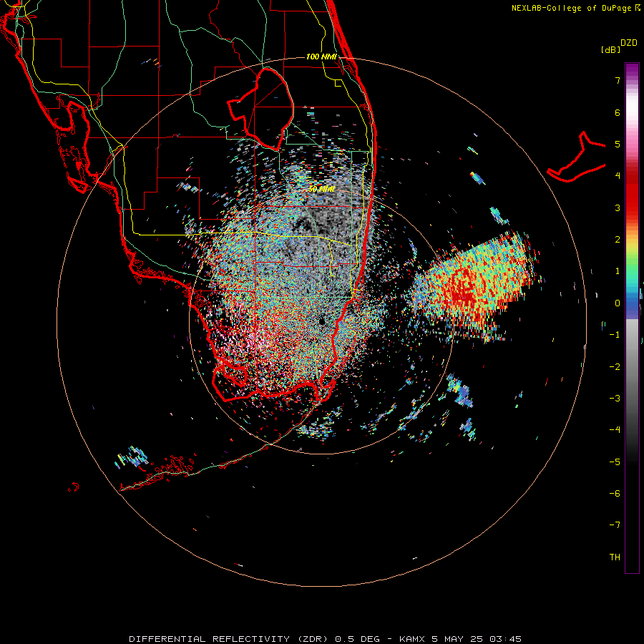Click the purple top of the color bar

(632, 70)
